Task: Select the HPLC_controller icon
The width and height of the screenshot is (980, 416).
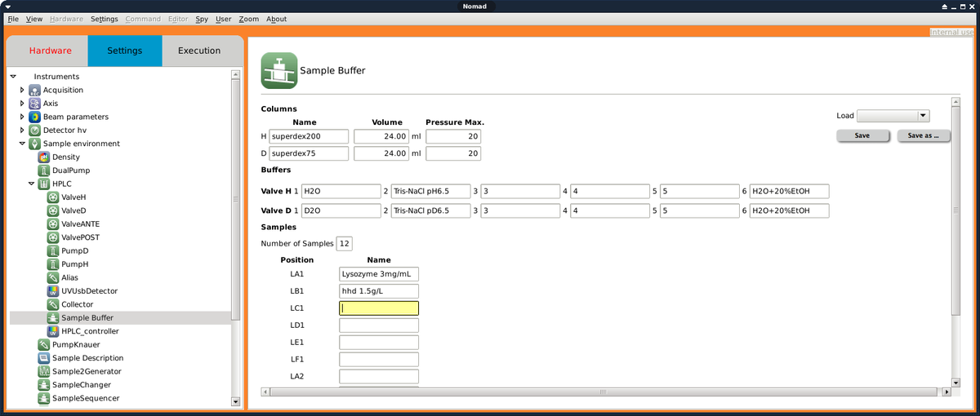Action: [53, 331]
